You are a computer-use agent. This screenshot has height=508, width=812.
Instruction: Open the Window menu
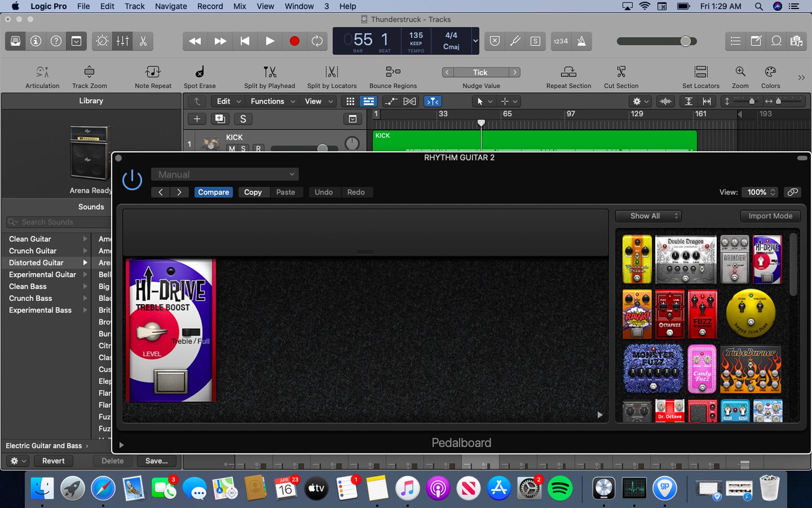(299, 6)
